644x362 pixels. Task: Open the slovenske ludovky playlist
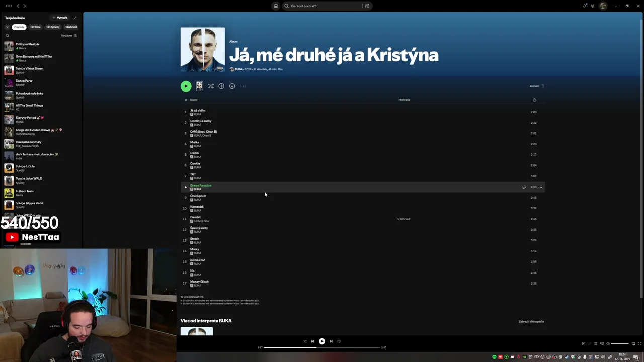(x=40, y=144)
